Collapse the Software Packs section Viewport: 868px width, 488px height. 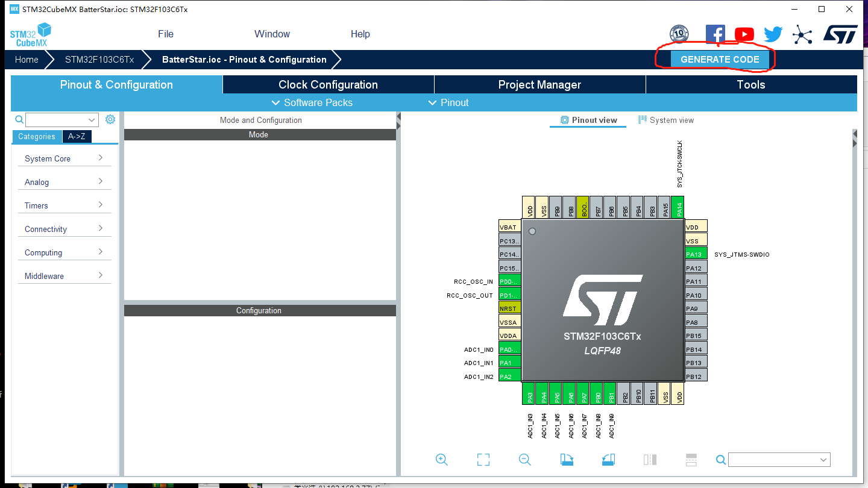coord(312,102)
